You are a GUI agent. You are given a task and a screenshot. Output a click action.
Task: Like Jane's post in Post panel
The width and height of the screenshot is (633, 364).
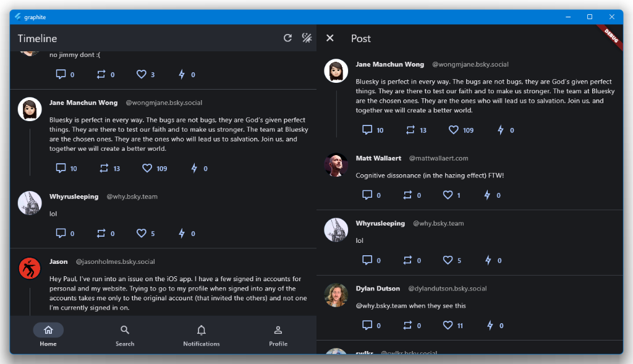(454, 130)
